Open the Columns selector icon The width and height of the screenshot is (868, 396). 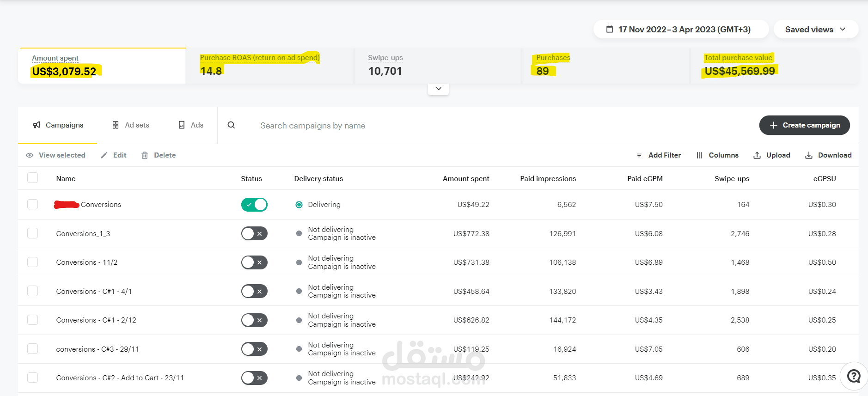click(x=699, y=155)
